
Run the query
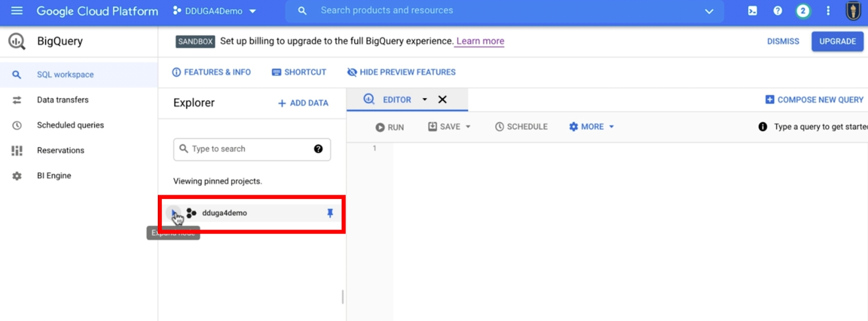click(x=390, y=127)
